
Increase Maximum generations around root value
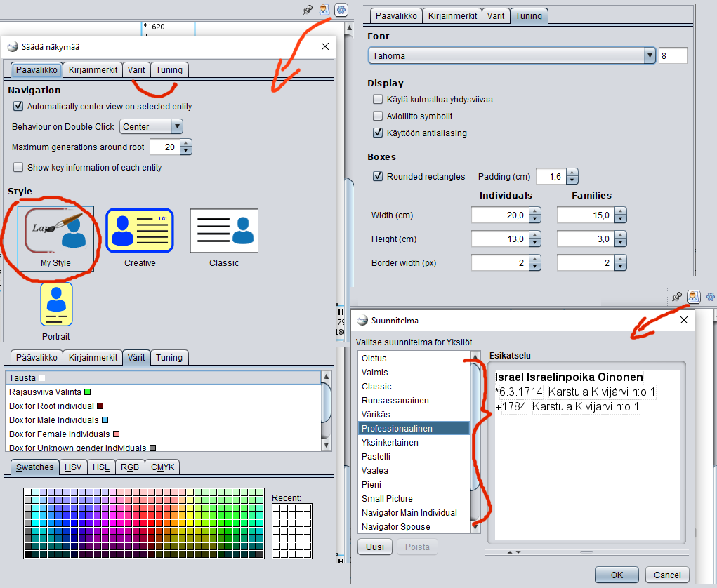point(185,143)
